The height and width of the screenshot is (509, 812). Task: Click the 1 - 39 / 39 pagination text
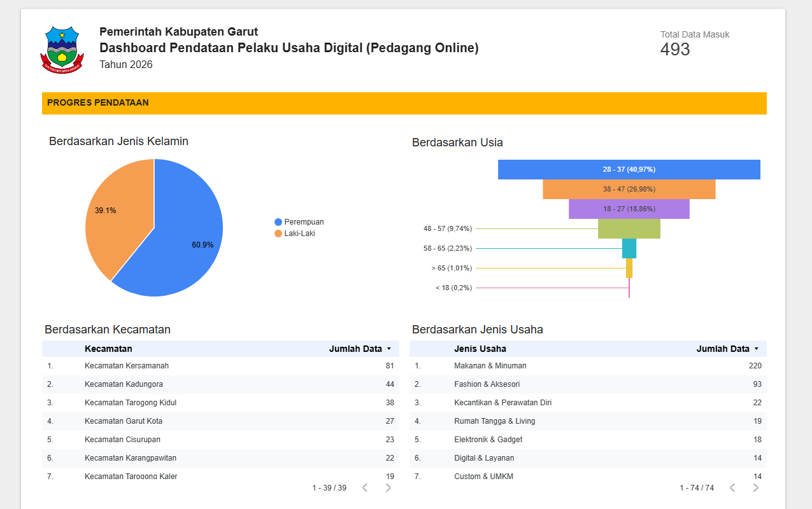(x=329, y=488)
